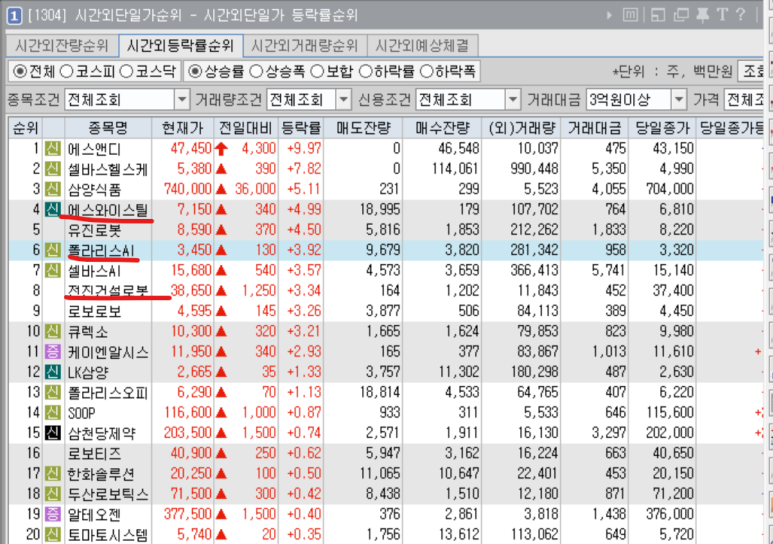Click the 신 badge beside 폴라리스AI
Image resolution: width=773 pixels, height=544 pixels.
click(x=53, y=250)
